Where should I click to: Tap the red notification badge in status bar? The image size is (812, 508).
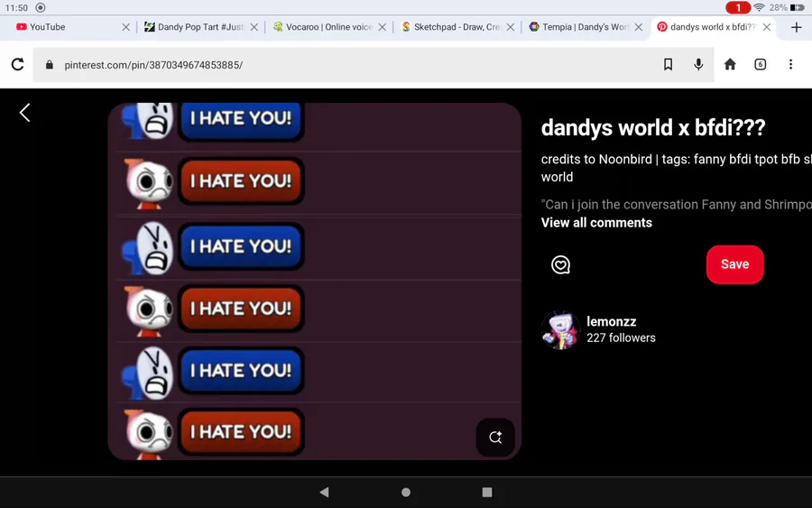(x=737, y=7)
